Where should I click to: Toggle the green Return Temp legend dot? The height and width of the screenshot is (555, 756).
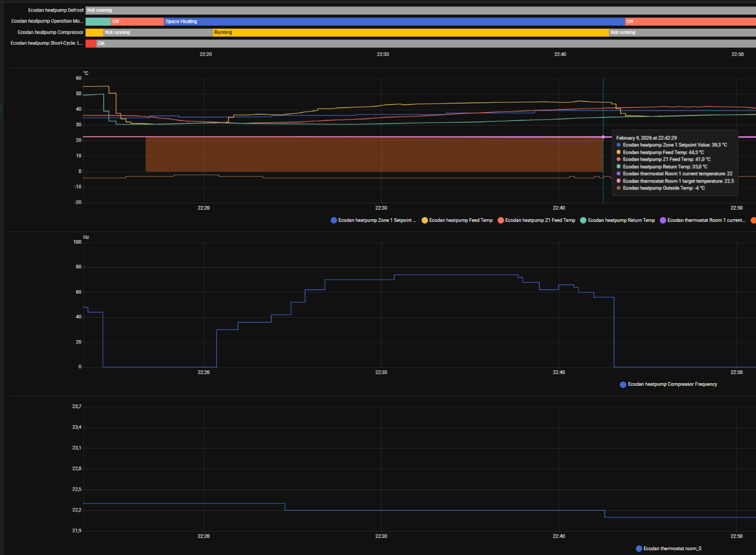[583, 220]
